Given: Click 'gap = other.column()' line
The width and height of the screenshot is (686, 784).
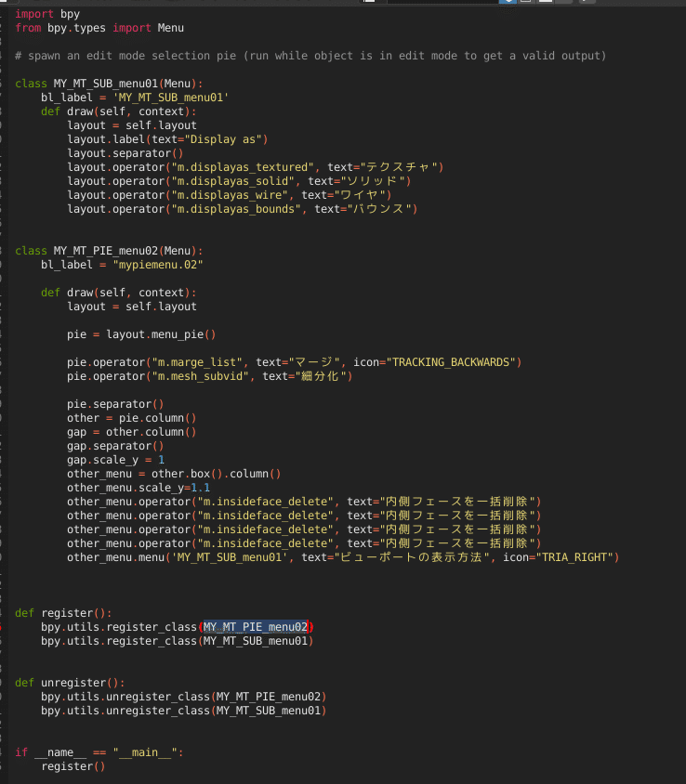Looking at the screenshot, I should [x=132, y=432].
